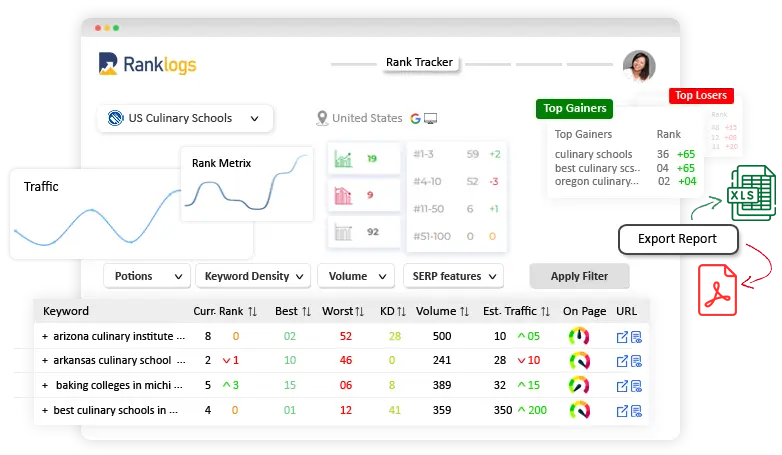The width and height of the screenshot is (782, 455).
Task: Click the Apply Filter button
Action: click(579, 276)
